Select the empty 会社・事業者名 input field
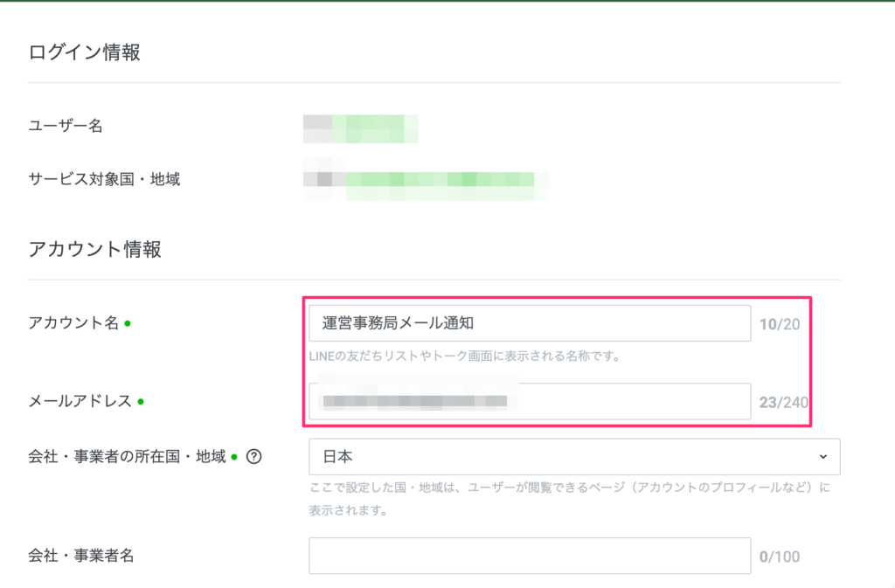Image resolution: width=895 pixels, height=588 pixels. click(529, 556)
